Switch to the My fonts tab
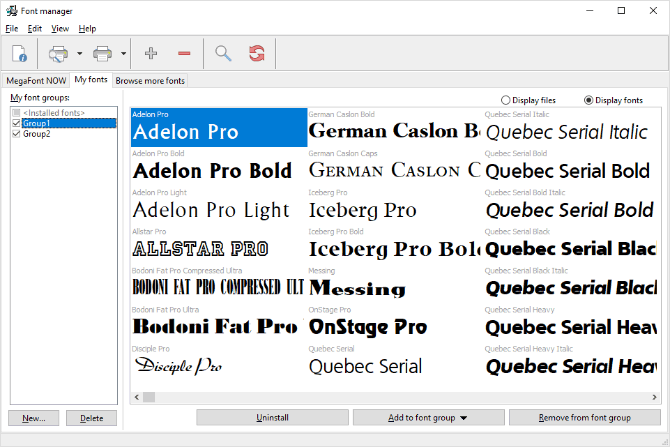Image resolution: width=670 pixels, height=447 pixels. (91, 79)
